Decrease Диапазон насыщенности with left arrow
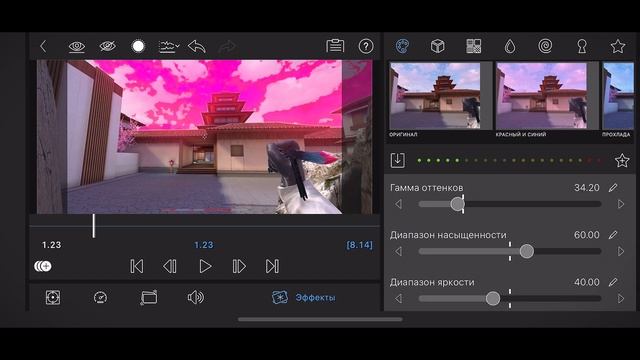The width and height of the screenshot is (640, 360). 398,251
